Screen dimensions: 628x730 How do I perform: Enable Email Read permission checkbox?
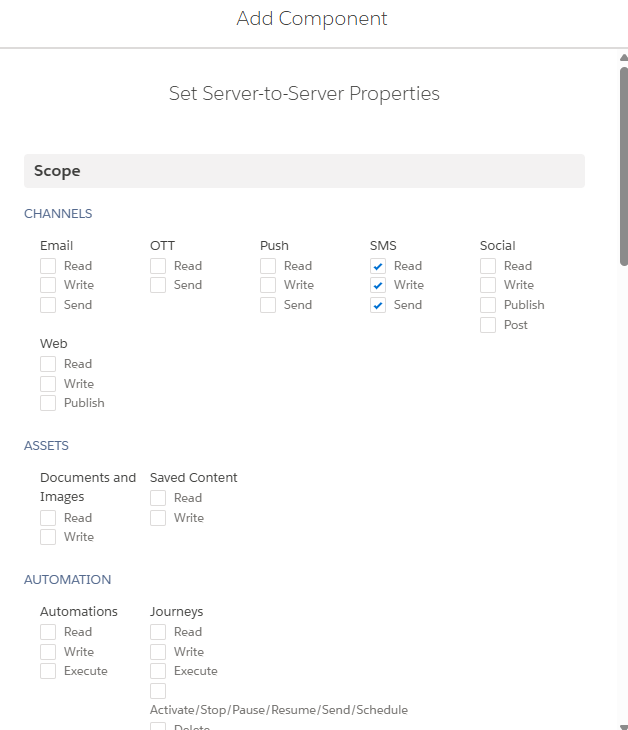point(48,266)
